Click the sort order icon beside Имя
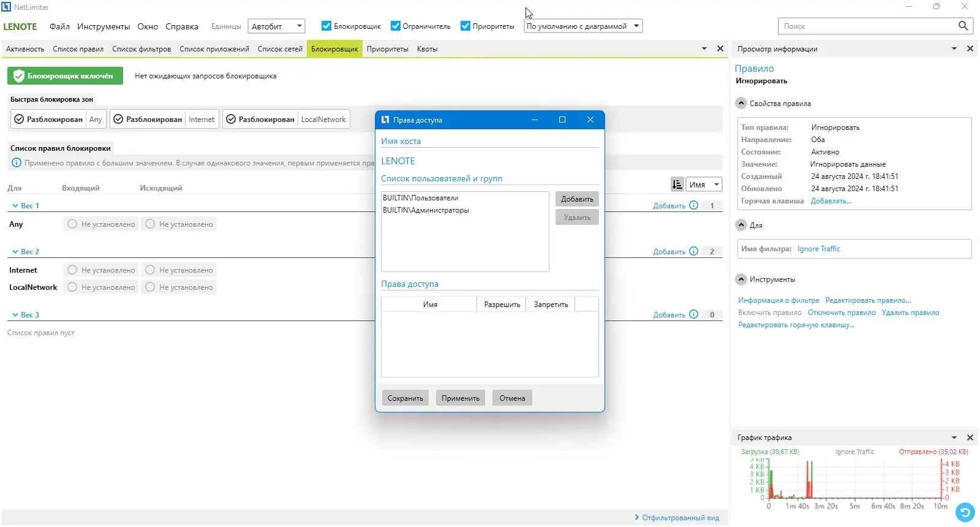 click(x=677, y=184)
